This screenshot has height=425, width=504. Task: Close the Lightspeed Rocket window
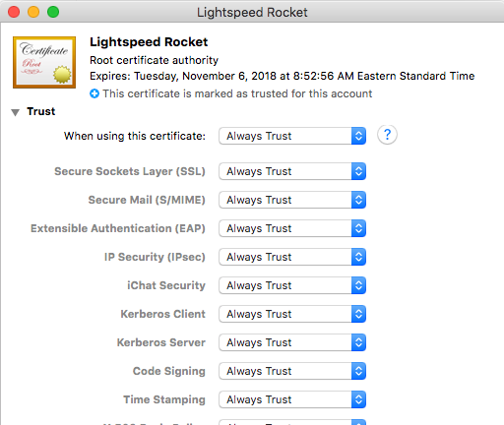14,12
